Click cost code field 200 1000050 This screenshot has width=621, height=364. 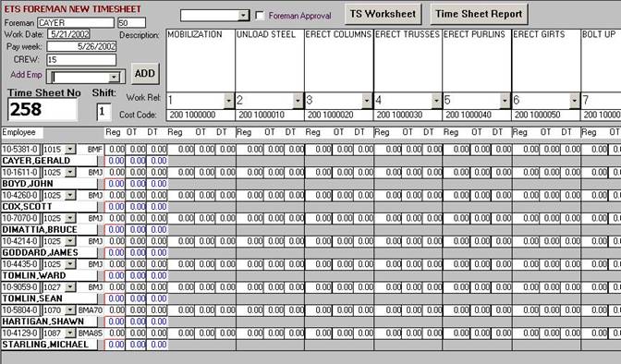[546, 115]
